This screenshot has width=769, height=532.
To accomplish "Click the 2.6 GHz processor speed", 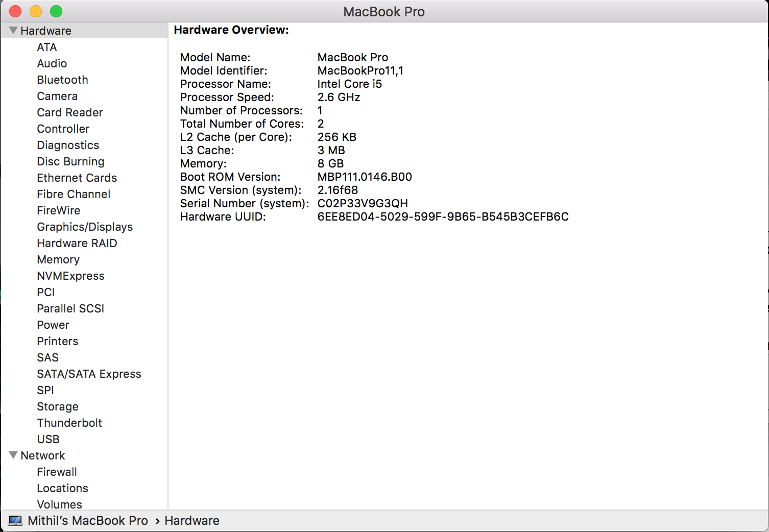I will (x=339, y=97).
